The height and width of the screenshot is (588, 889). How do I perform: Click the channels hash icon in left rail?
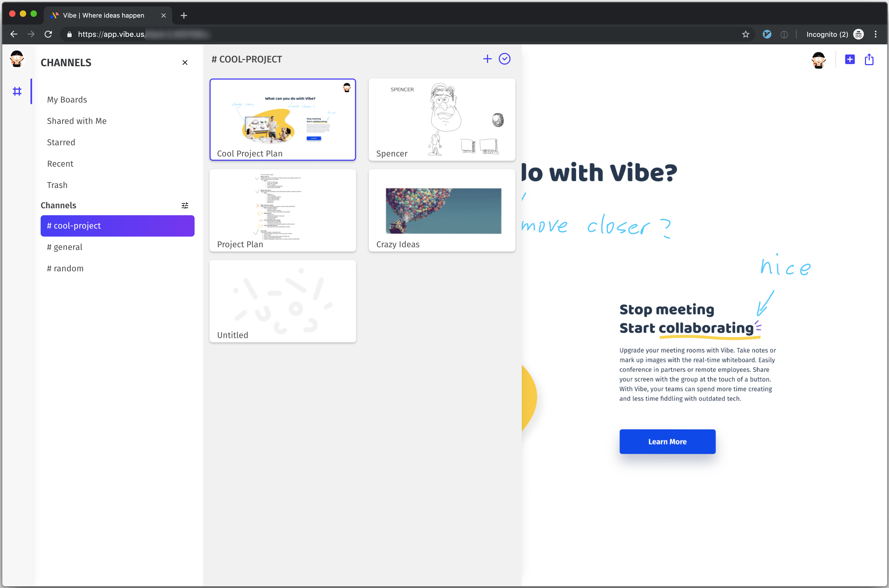pos(17,91)
